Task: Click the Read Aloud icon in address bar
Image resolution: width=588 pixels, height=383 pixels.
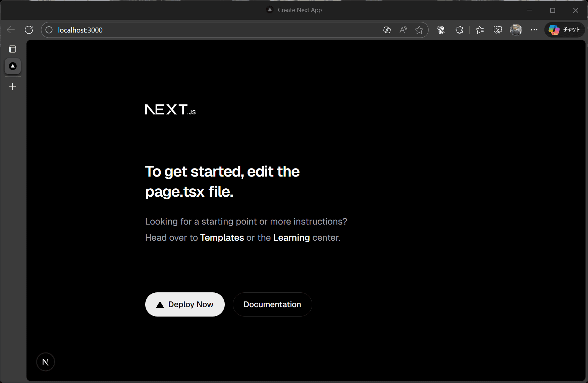Action: tap(403, 30)
